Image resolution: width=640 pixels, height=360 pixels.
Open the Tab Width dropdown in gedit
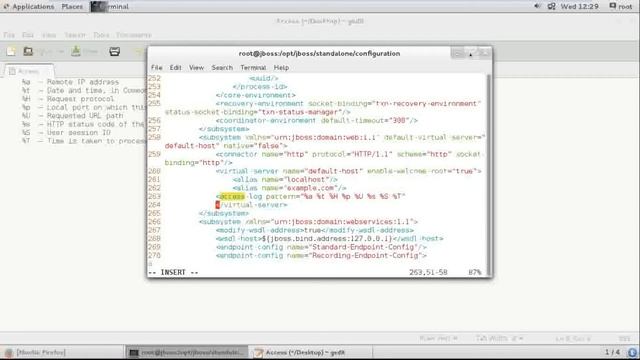point(499,338)
